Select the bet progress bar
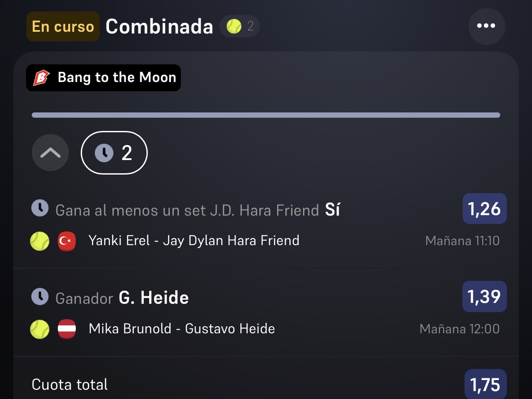Screen dimensions: 532x399 point(266,115)
